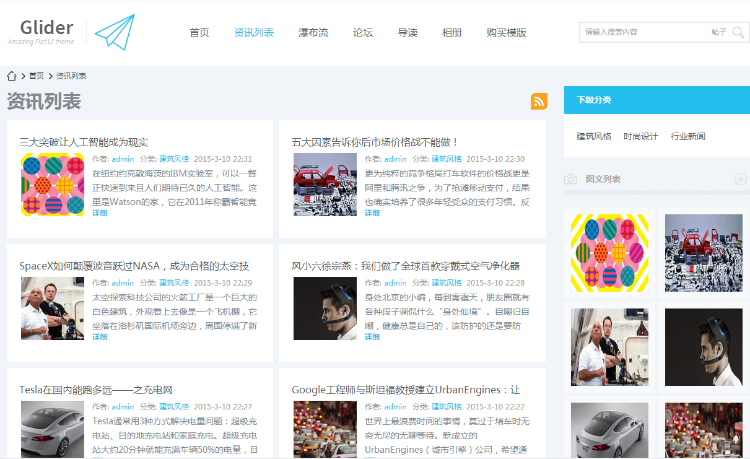Open the RSS feed icon
This screenshot has height=459, width=750.
pos(539,101)
